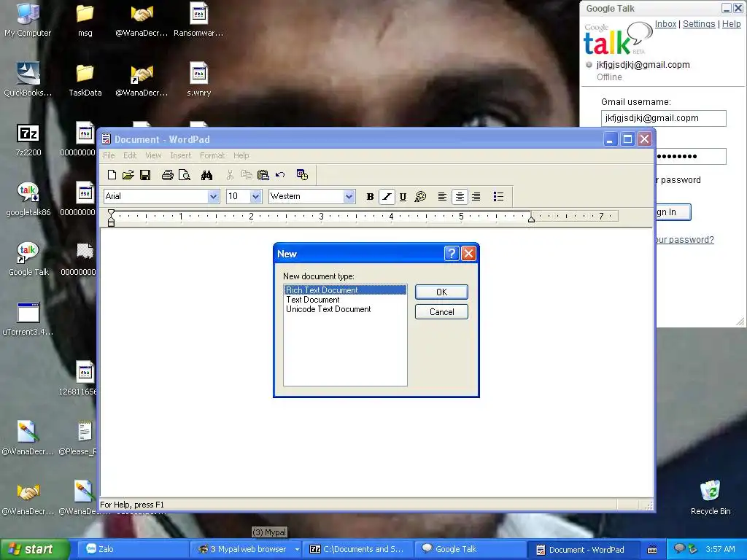
Task: Click the 7z2200 desktop icon
Action: click(28, 139)
